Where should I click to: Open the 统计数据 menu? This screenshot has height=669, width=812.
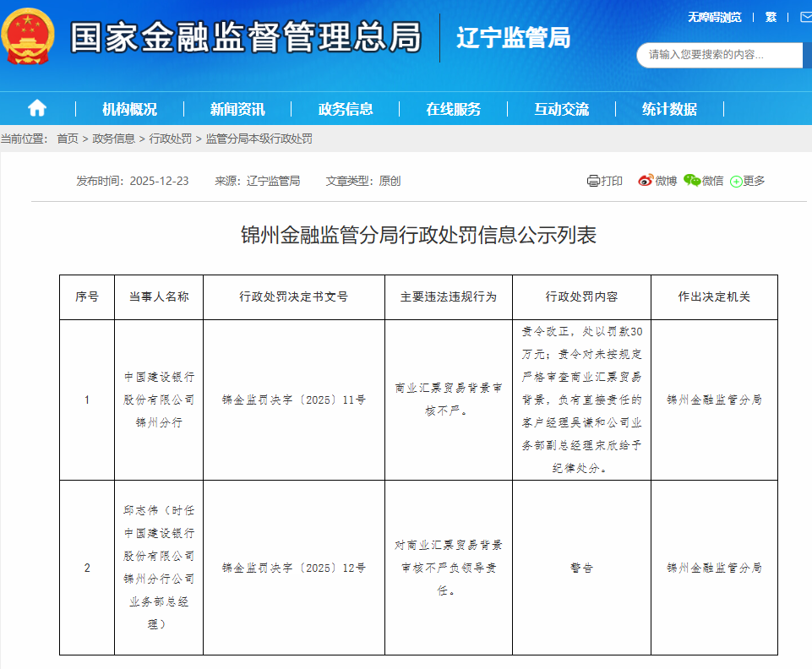click(669, 109)
